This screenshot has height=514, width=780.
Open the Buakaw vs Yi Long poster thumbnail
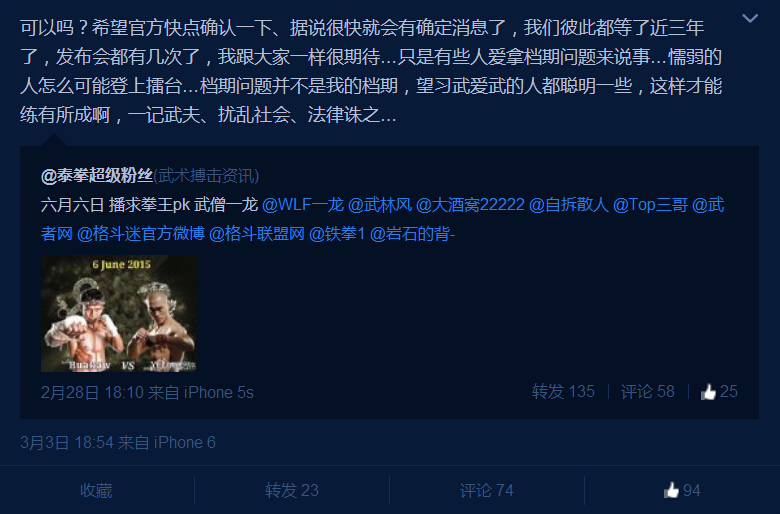coord(119,313)
